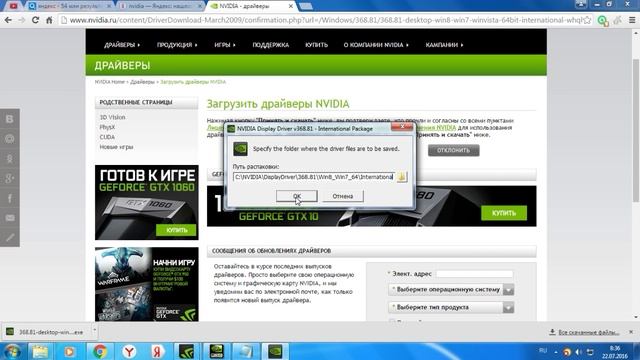The height and width of the screenshot is (360, 640).
Task: Click the ОТКЛОНИТЬ button
Action: tap(453, 150)
